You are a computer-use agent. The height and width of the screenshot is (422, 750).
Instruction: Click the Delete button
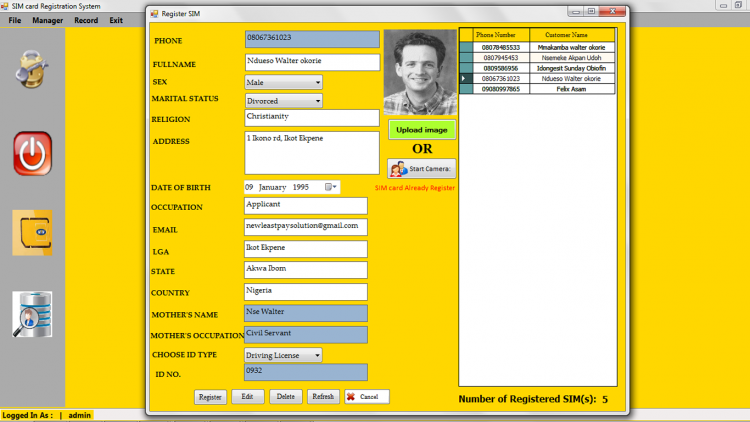coord(285,397)
